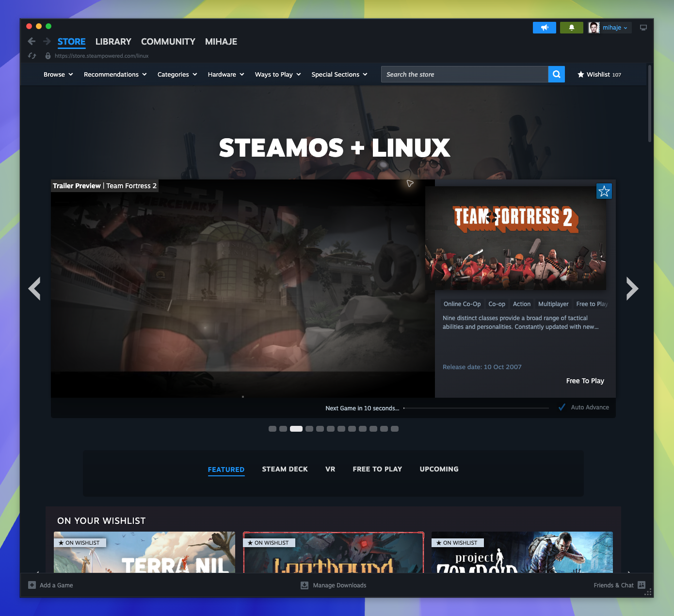674x616 pixels.
Task: Click the store page vertical scrollbar
Action: pyautogui.click(x=650, y=103)
